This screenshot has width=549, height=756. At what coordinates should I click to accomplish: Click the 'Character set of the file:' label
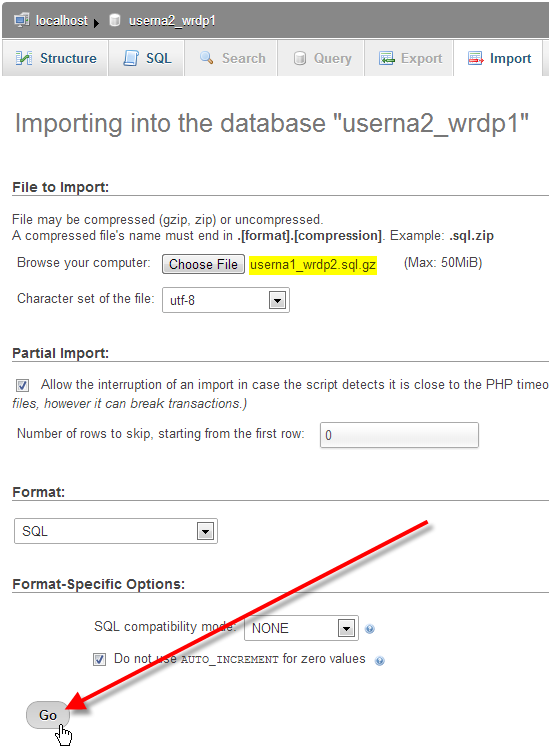(86, 298)
